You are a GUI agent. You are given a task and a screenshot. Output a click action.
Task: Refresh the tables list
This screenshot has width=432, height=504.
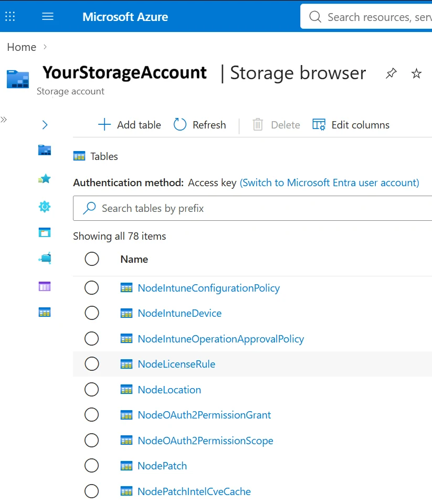(199, 125)
